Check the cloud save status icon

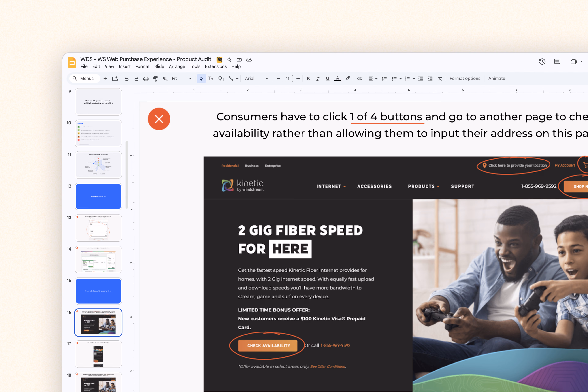(249, 60)
